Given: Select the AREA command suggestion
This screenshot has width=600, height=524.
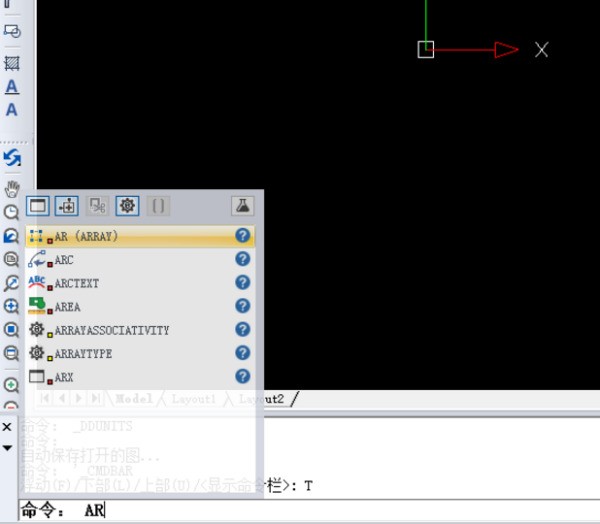Looking at the screenshot, I should 140,306.
